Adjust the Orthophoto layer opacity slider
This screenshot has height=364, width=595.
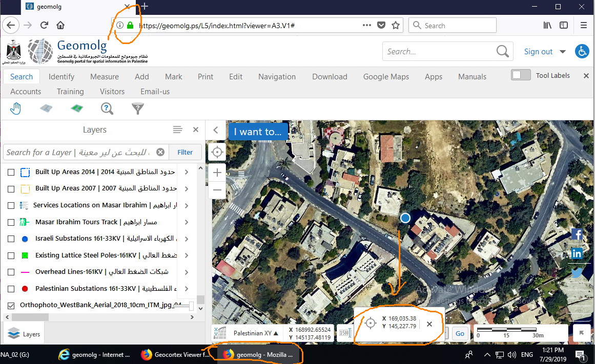click(192, 306)
